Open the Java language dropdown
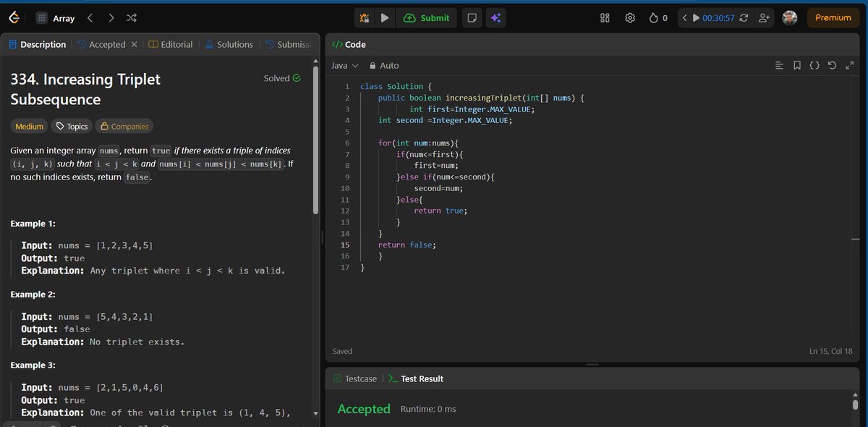Screen dimensions: 868x427 [x=345, y=65]
